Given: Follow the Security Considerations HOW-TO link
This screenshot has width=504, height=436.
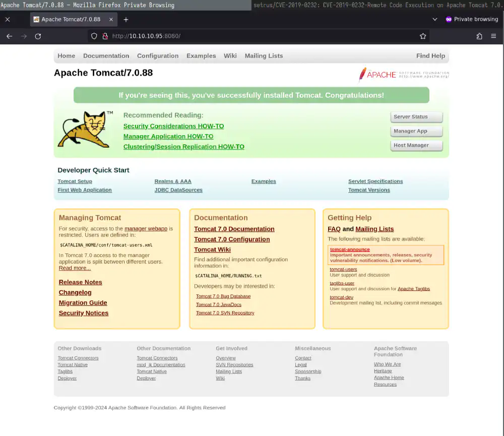Looking at the screenshot, I should coord(173,126).
